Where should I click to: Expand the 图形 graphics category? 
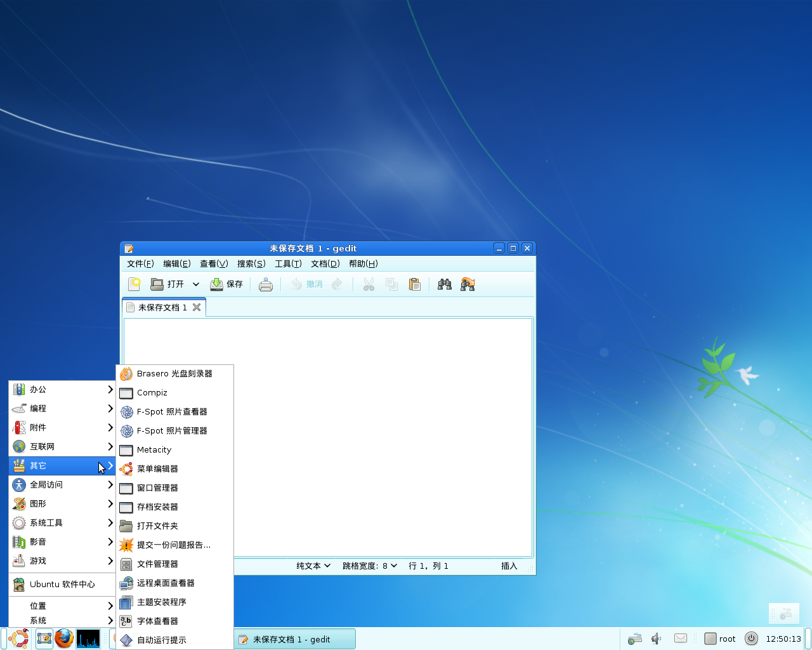tap(62, 504)
